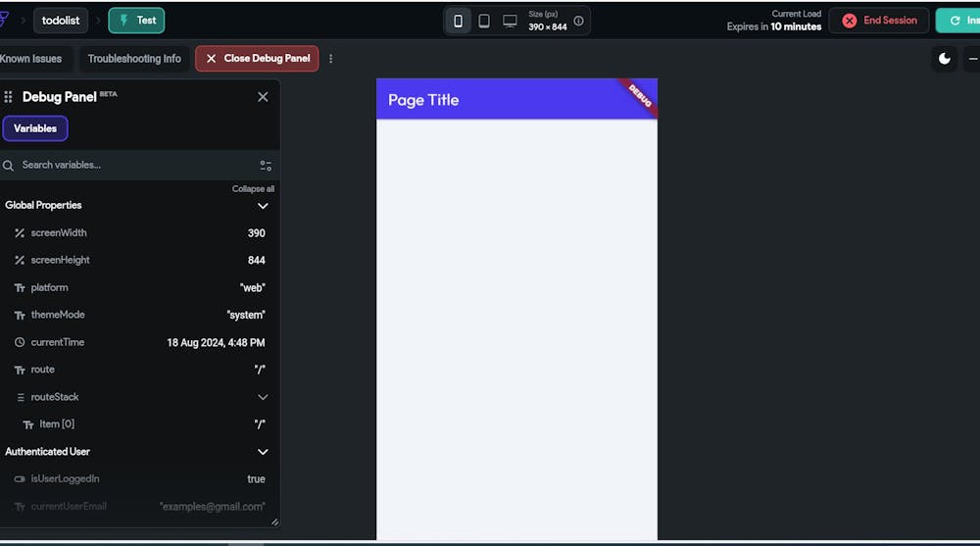Click the routeStack list icon
Viewport: 980px width, 546px height.
click(20, 397)
